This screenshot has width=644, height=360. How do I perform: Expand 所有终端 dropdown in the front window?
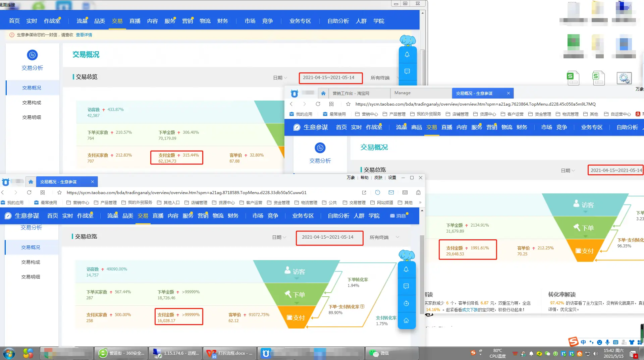[x=384, y=237]
